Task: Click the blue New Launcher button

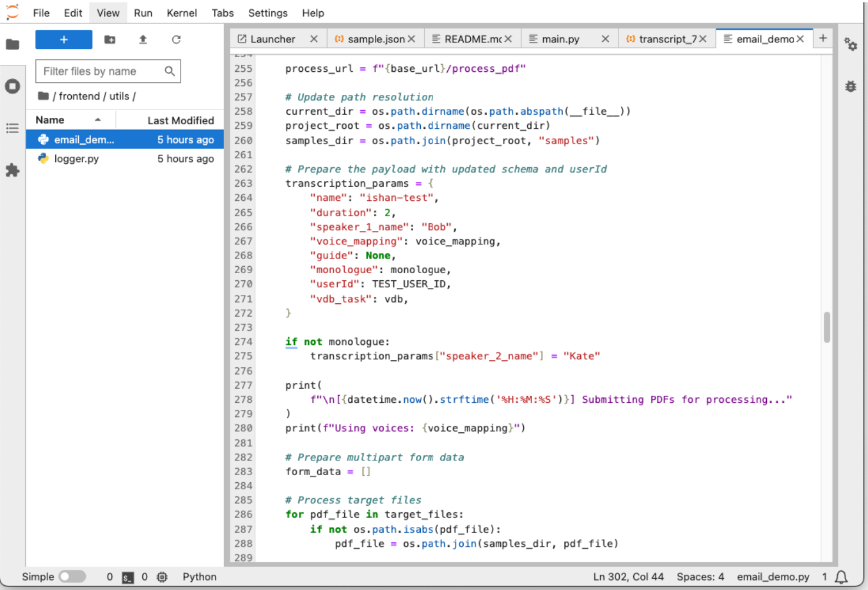Action: click(64, 39)
